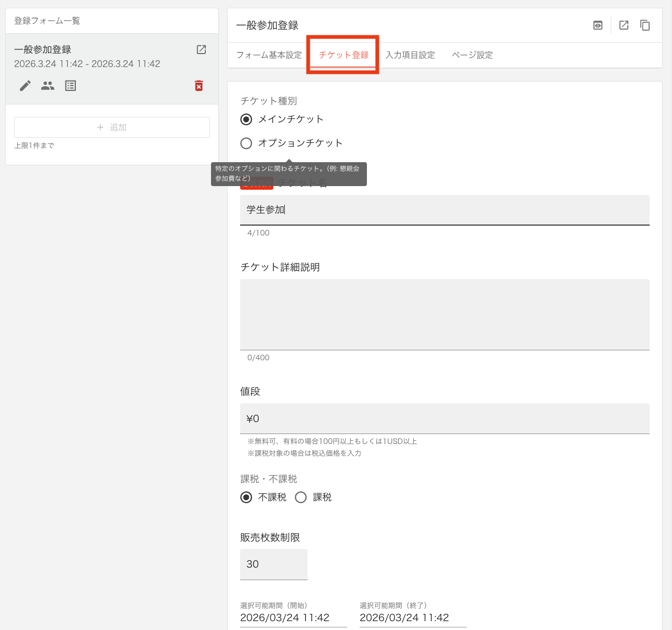Viewport: 672px width, 630px height.
Task: Click the pencil edit icon for 一般参加登録
Action: [x=25, y=86]
